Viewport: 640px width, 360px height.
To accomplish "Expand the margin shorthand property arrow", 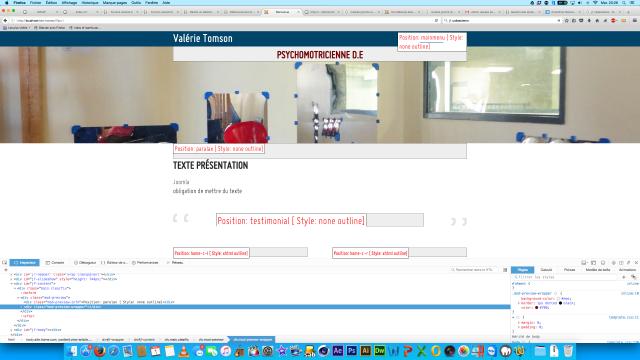I will tap(519, 322).
